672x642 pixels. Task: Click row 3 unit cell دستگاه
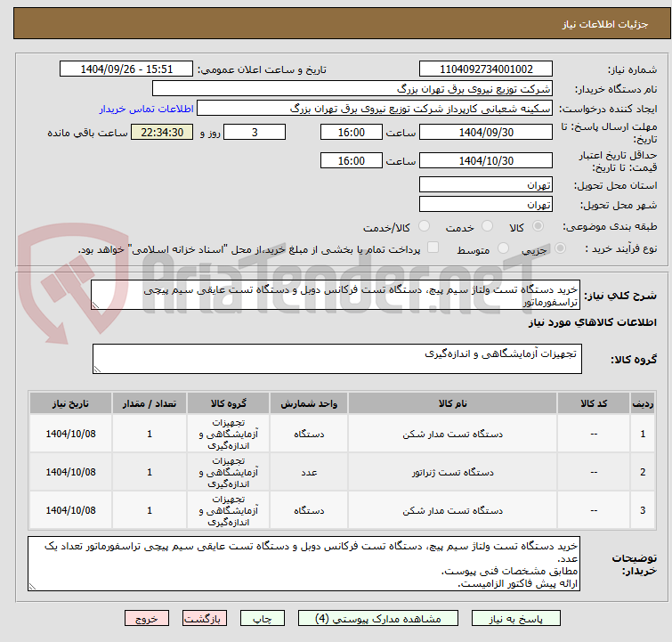coord(309,510)
